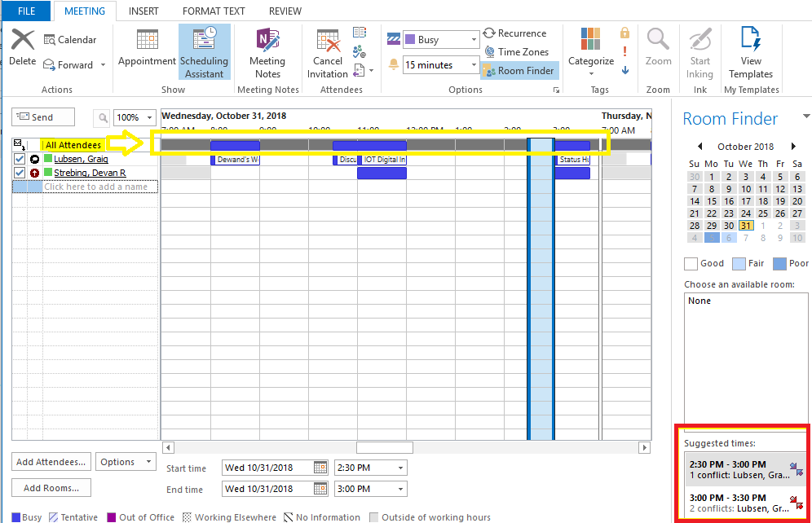
Task: Expand the 2:30 PM start time dropdown
Action: click(399, 468)
